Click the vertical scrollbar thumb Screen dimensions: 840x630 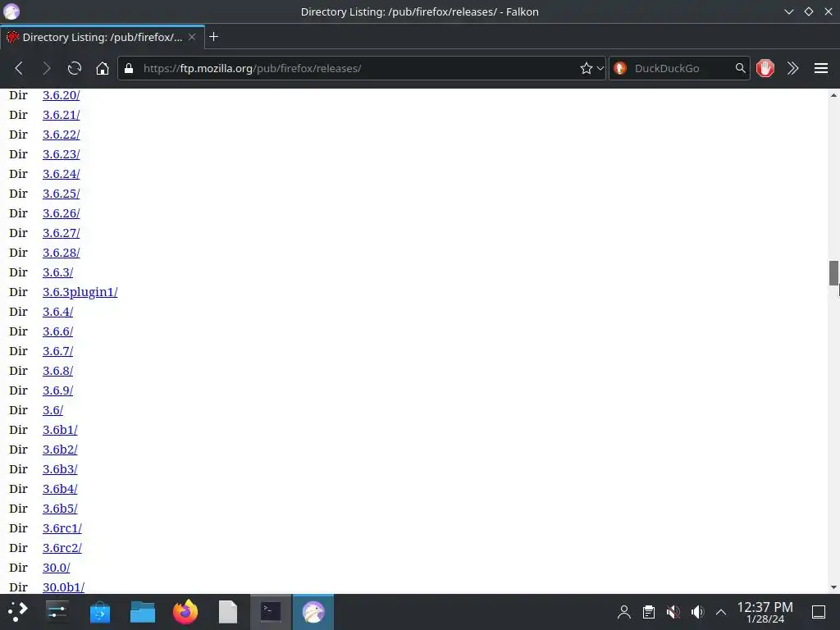[x=833, y=273]
